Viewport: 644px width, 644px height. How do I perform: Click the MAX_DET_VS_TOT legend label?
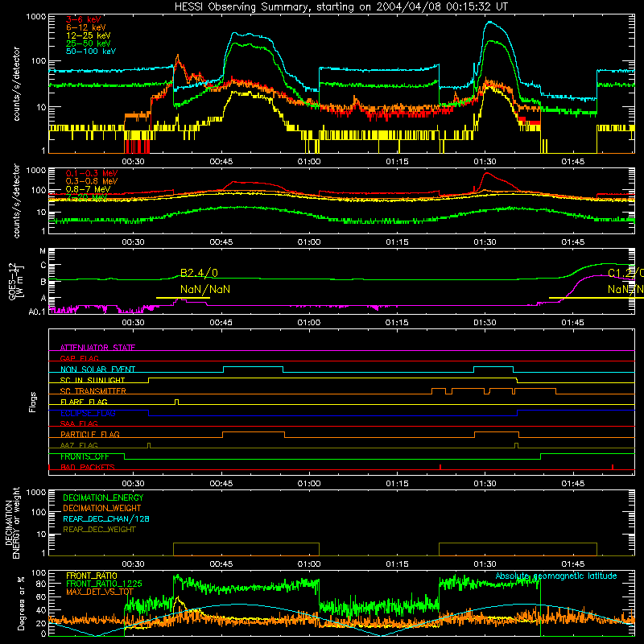(x=100, y=592)
